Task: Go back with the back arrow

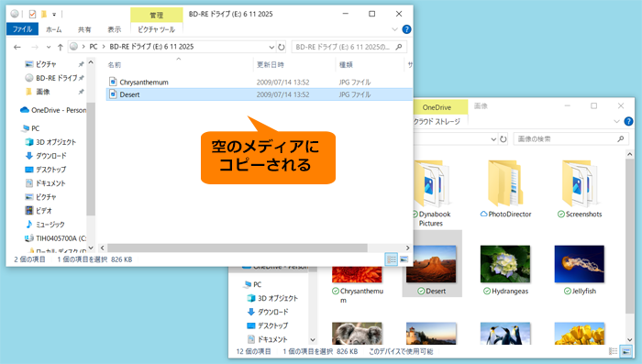Action: tap(17, 47)
